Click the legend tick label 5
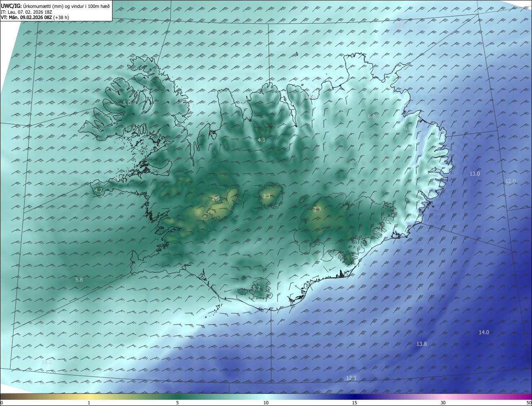The width and height of the screenshot is (532, 406). click(x=177, y=403)
